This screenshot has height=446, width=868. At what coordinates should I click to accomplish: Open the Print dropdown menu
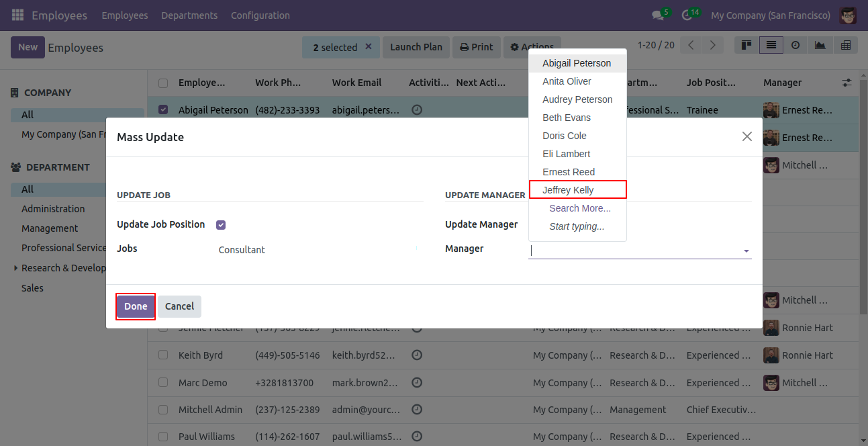(x=477, y=47)
